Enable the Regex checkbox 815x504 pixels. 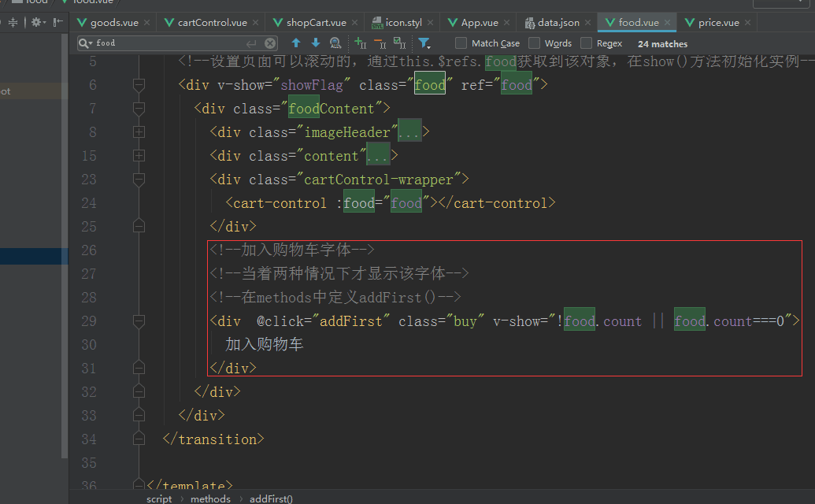click(586, 43)
